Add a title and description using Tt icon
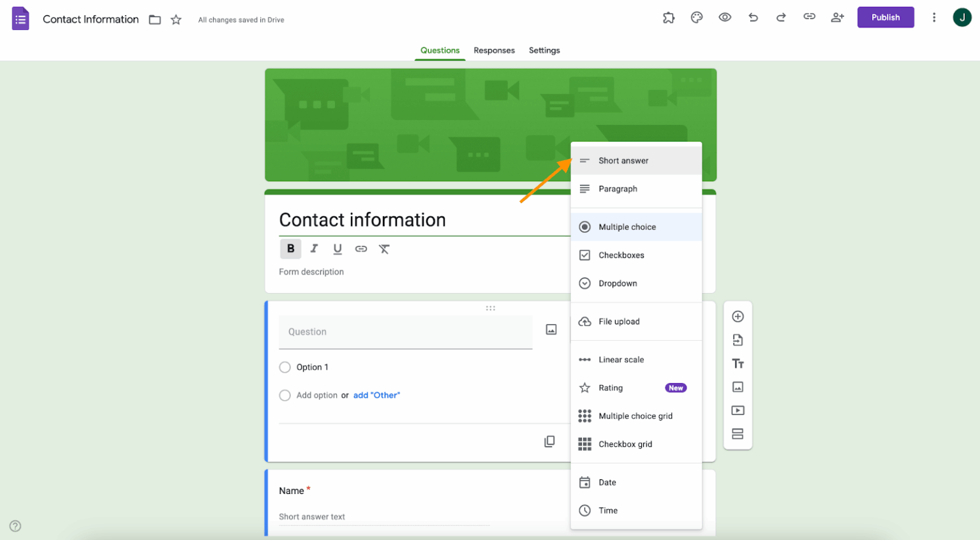Viewport: 980px width, 540px height. (738, 363)
